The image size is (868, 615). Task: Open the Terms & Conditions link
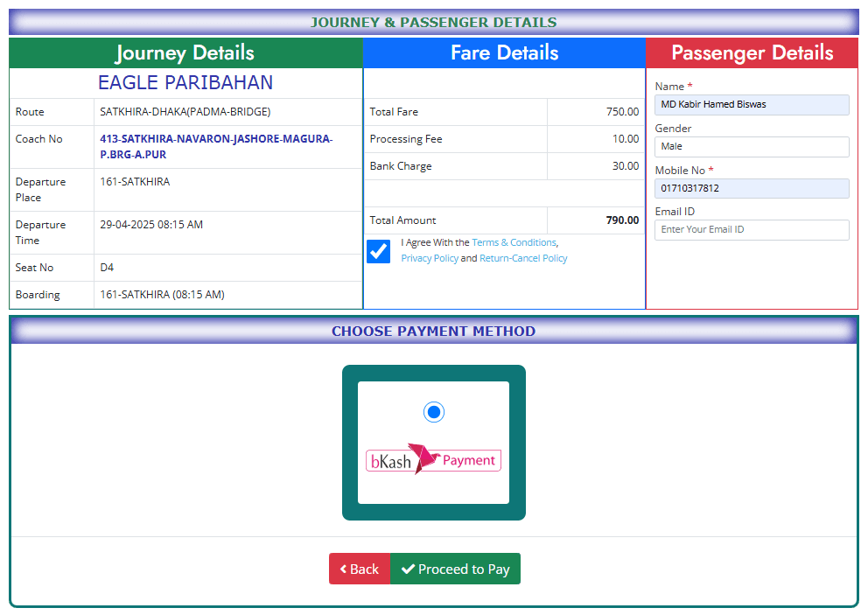tap(514, 242)
